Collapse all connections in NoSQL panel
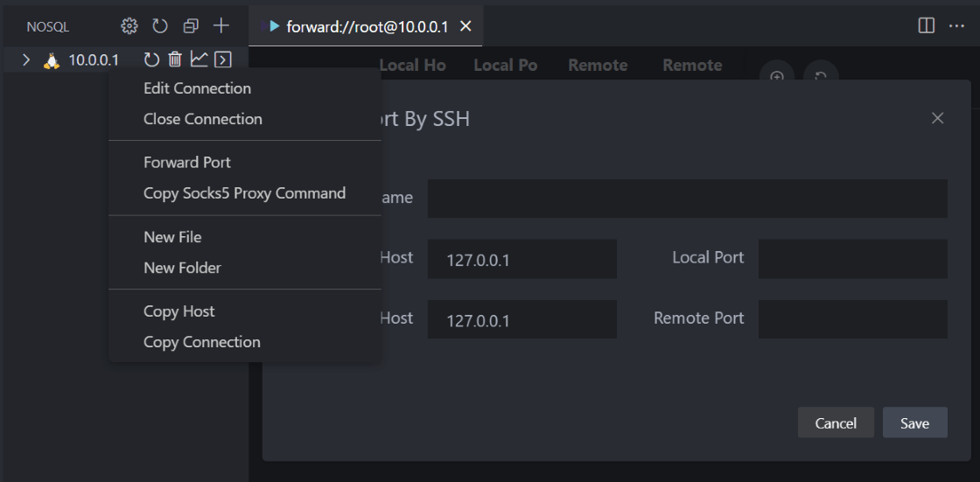980x482 pixels. [x=191, y=26]
